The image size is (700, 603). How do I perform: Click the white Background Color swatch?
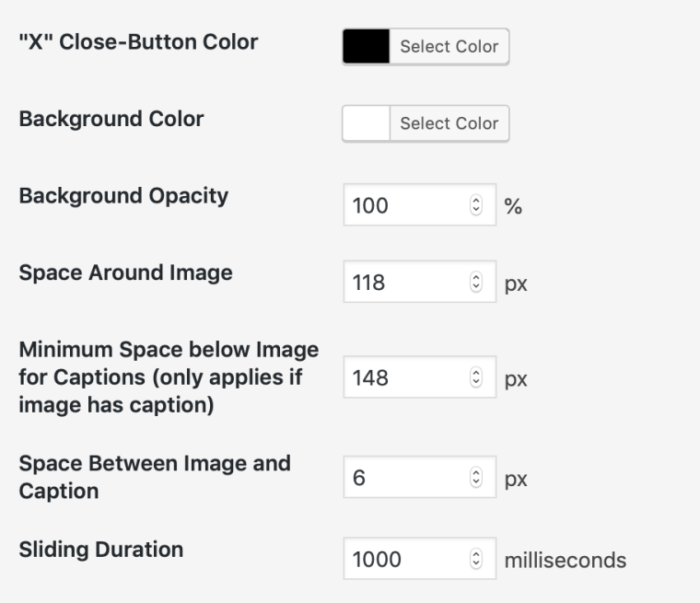tap(366, 123)
